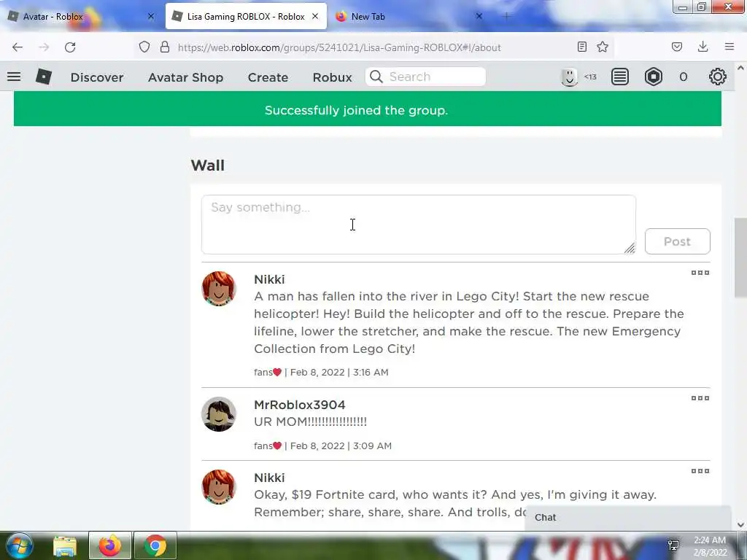
Task: Open the new tab plus button
Action: tap(506, 16)
